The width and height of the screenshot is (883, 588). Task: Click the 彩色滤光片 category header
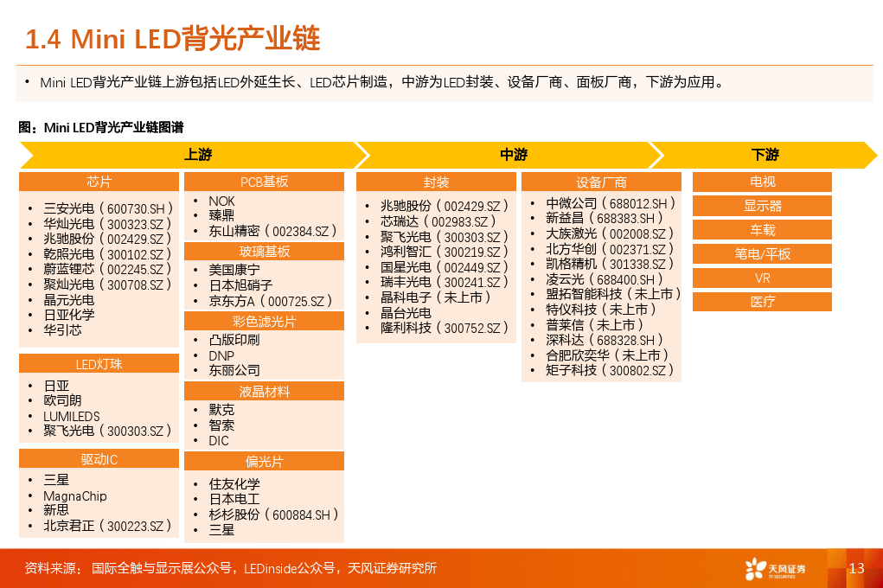click(264, 322)
